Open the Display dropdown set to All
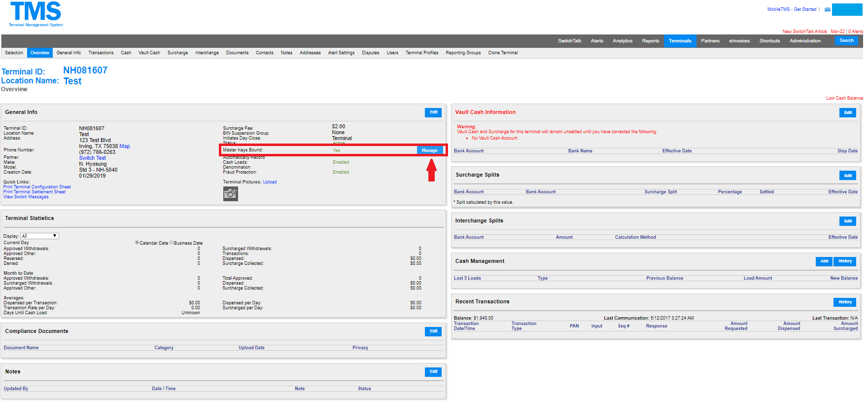Screen dimensions: 868x401 click(x=39, y=236)
